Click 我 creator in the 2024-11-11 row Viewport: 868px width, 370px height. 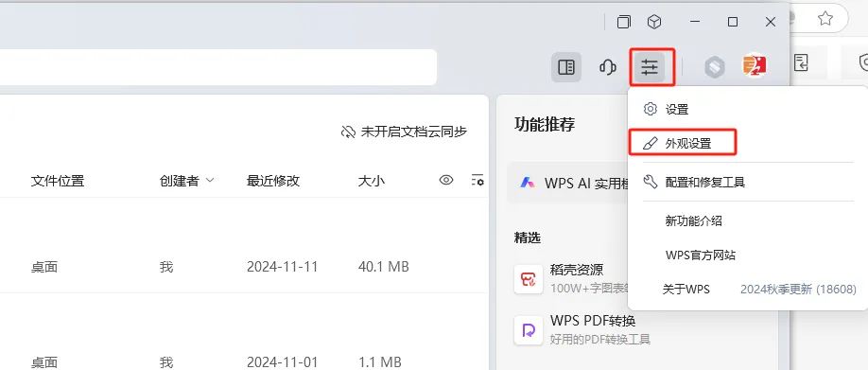(166, 267)
